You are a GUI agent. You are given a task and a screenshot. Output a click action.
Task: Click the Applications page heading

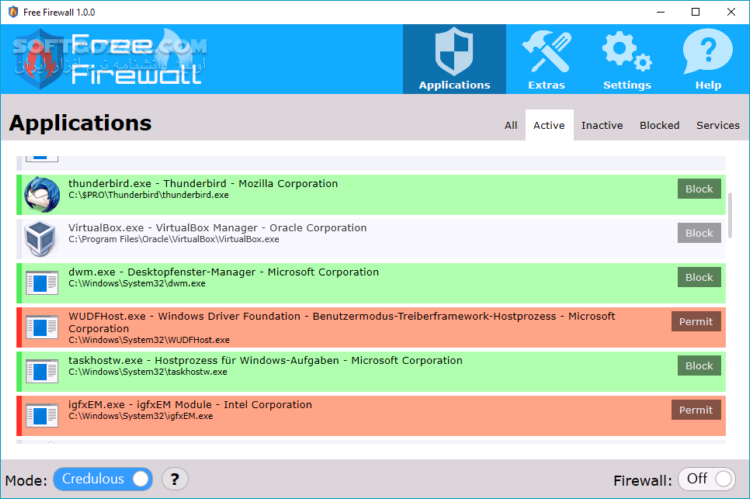click(80, 123)
